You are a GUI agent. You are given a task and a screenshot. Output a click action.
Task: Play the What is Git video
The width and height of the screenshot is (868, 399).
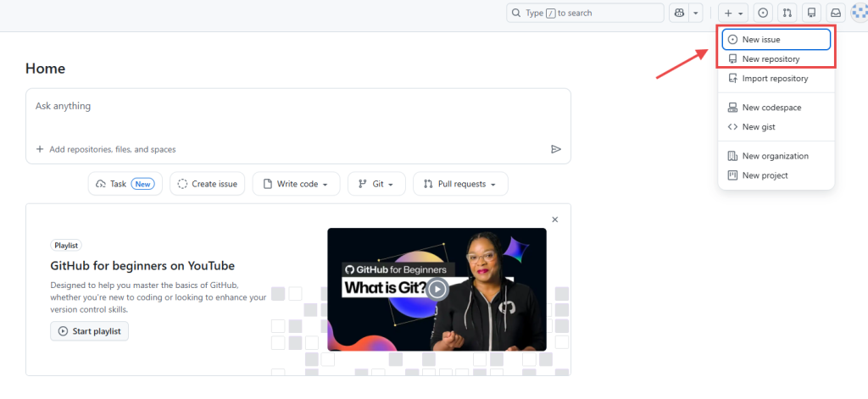437,289
